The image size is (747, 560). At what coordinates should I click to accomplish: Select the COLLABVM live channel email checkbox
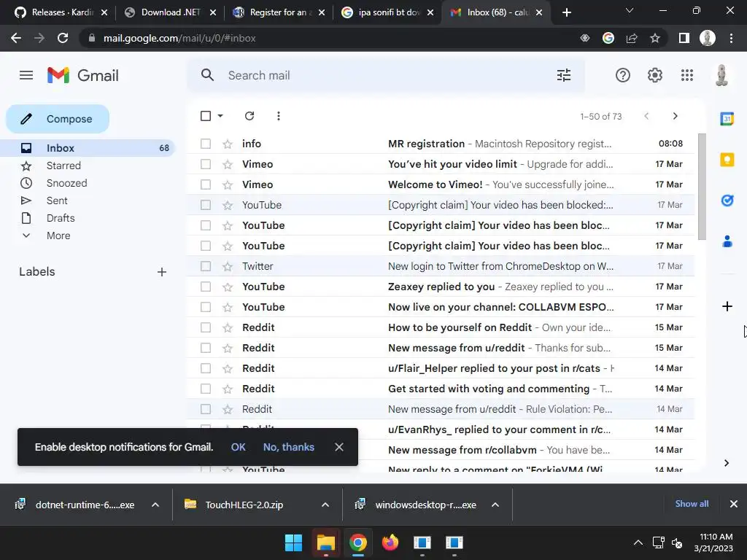click(206, 307)
